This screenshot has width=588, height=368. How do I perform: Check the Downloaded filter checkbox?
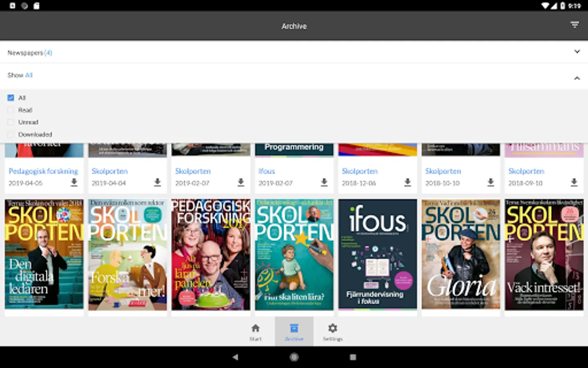click(11, 135)
